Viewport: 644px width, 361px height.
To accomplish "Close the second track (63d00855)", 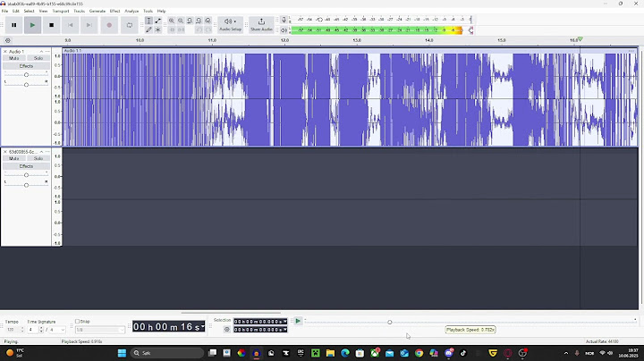I will click(x=5, y=152).
